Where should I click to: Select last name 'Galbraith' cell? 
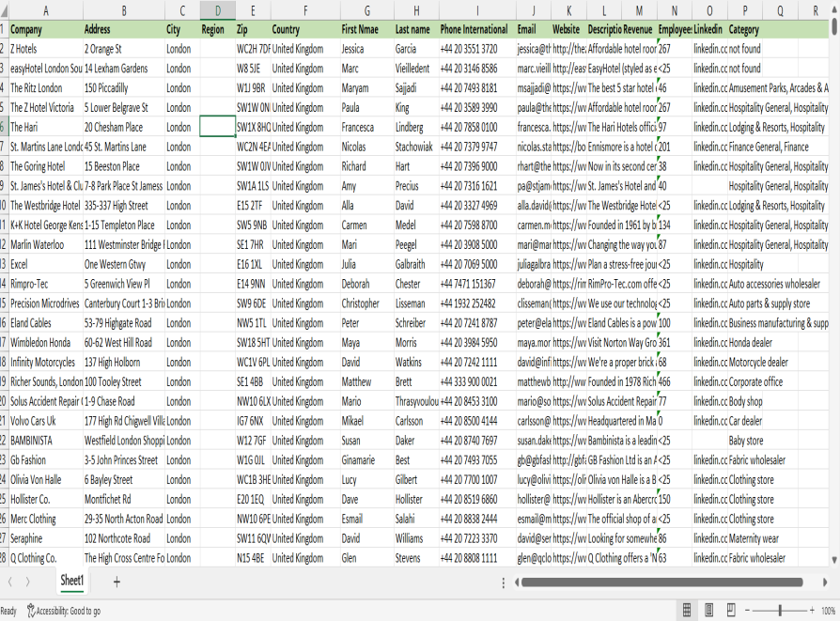pos(416,264)
